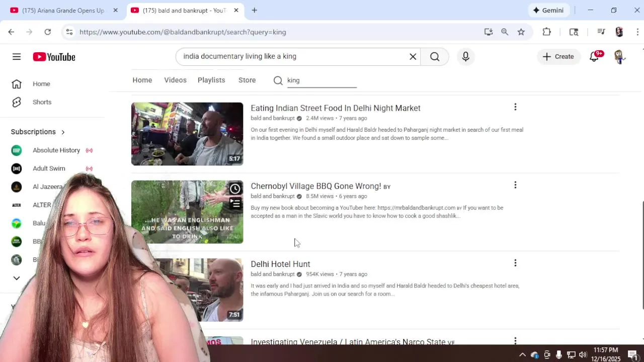Open the Gemini button in title bar
644x362 pixels.
(548, 10)
